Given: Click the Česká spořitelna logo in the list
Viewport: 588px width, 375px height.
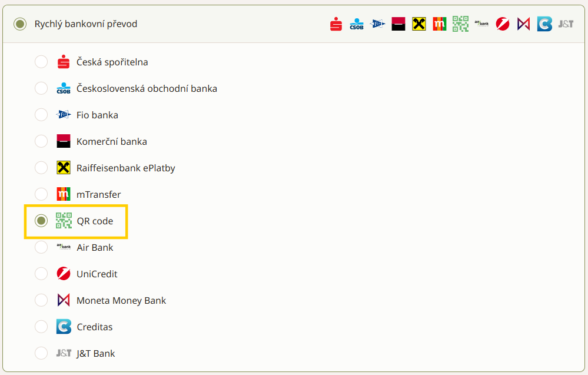Looking at the screenshot, I should click(64, 62).
